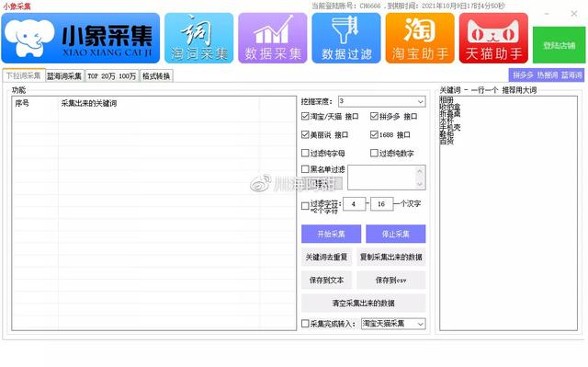Click the login account status text at top
The image size is (588, 367).
[x=408, y=6]
